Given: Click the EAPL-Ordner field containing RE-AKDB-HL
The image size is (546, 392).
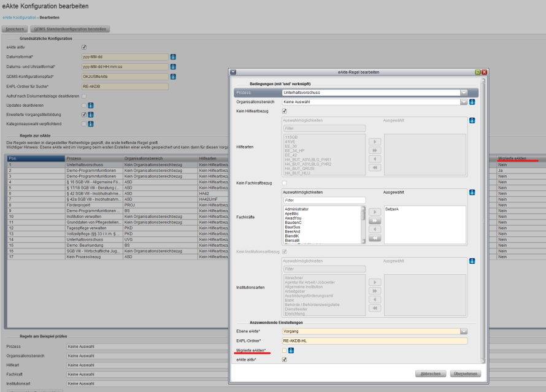Looking at the screenshot, I should click(x=375, y=341).
